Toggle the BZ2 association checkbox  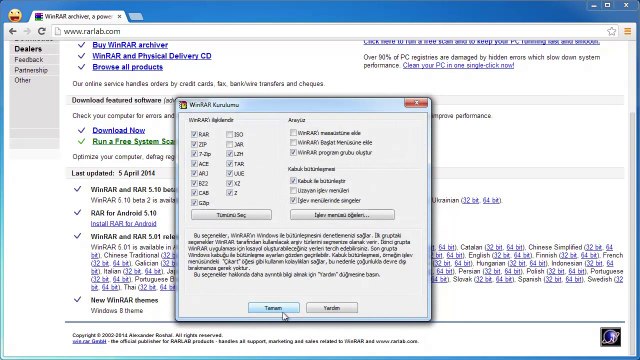194,183
